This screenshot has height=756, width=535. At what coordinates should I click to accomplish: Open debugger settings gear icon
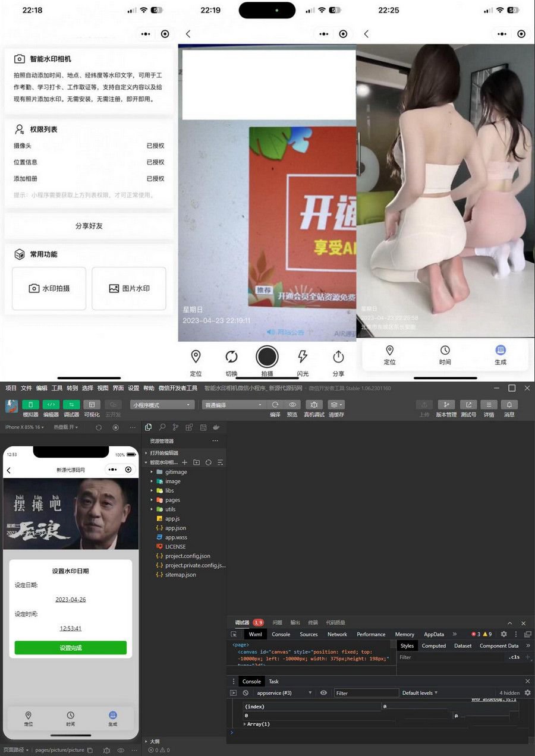(x=503, y=634)
